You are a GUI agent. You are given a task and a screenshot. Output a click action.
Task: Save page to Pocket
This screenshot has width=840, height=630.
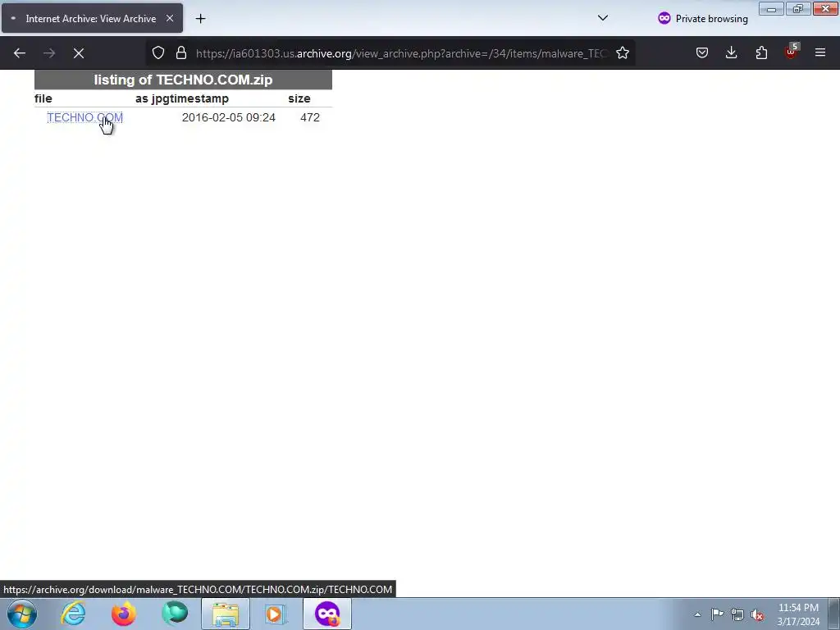(702, 53)
